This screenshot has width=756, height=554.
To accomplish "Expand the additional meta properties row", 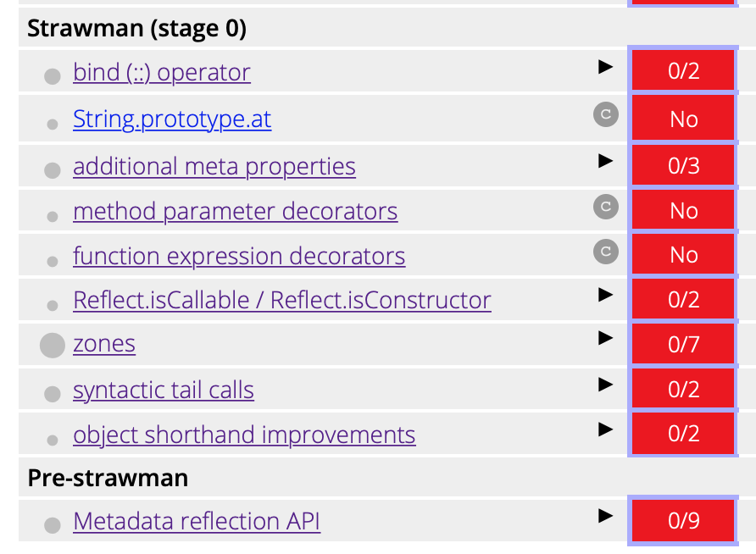I will coord(605,161).
